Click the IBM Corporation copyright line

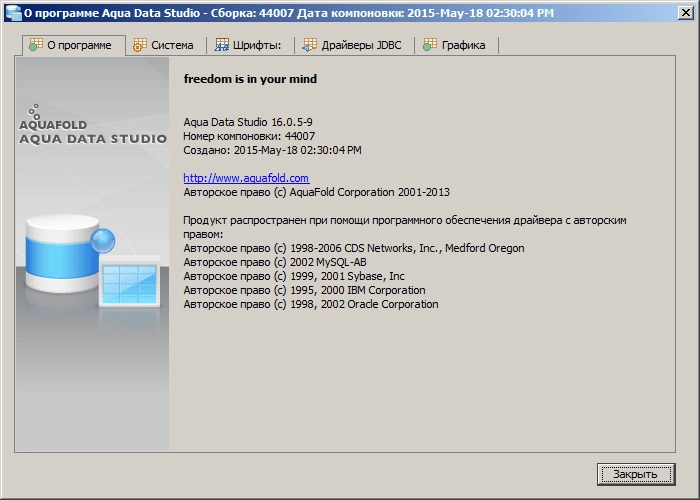pyautogui.click(x=304, y=290)
